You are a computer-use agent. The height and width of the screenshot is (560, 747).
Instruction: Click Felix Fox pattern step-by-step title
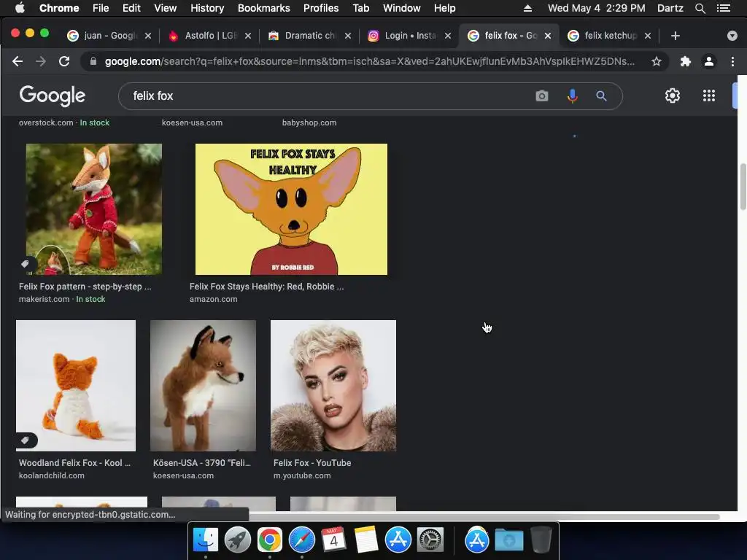(85, 287)
